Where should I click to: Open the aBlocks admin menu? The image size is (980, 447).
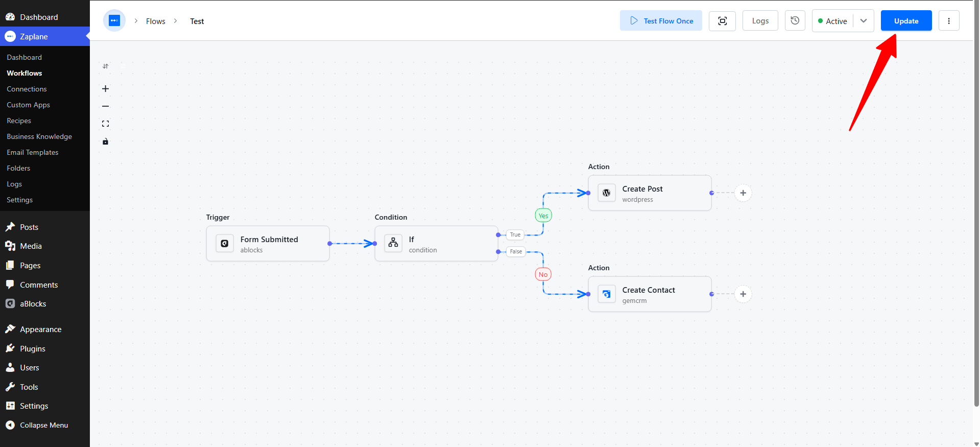coord(45,303)
